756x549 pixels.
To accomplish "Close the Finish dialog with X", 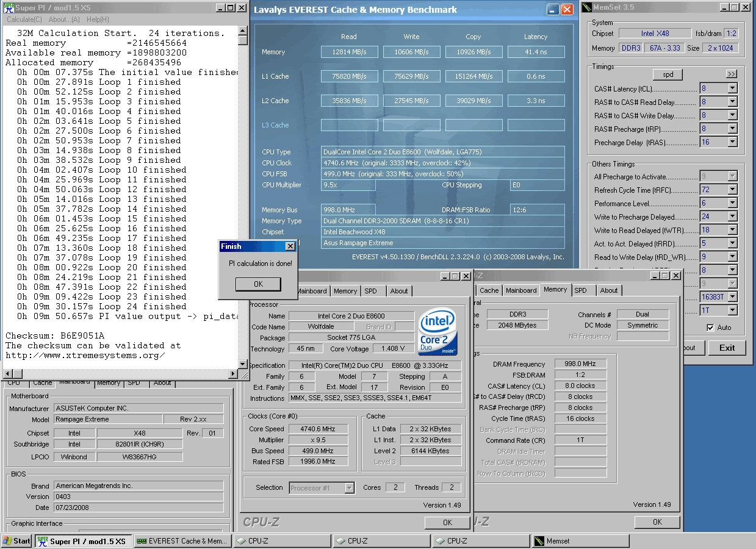I will coord(290,246).
